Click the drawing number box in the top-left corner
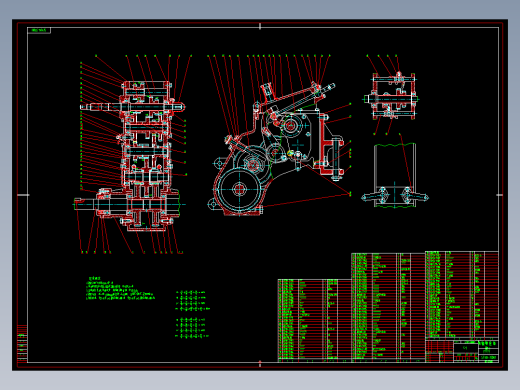The width and height of the screenshot is (520, 390). [x=39, y=30]
